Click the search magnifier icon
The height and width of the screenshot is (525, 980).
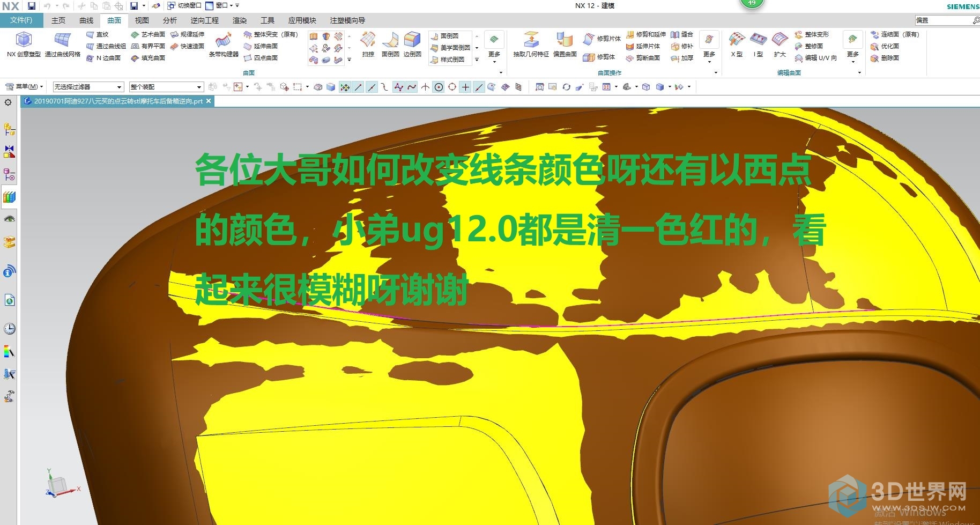pos(976,20)
